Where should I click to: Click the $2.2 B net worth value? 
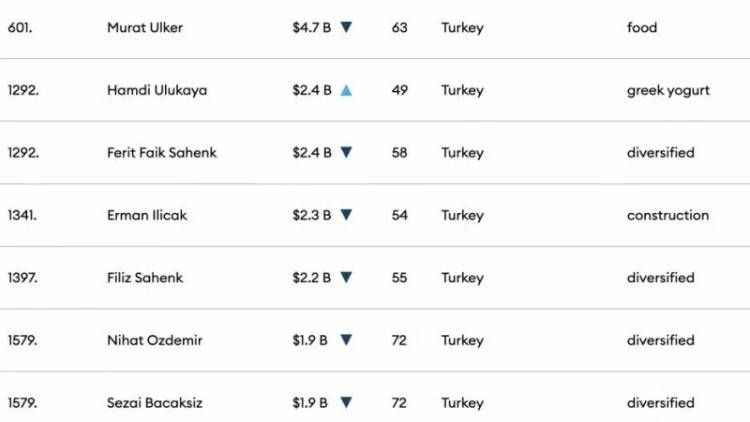[x=311, y=278]
